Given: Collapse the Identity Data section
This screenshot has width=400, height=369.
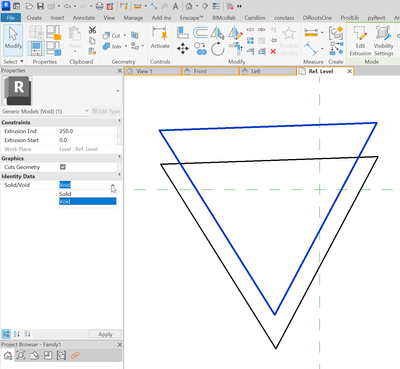Looking at the screenshot, I should (x=120, y=175).
